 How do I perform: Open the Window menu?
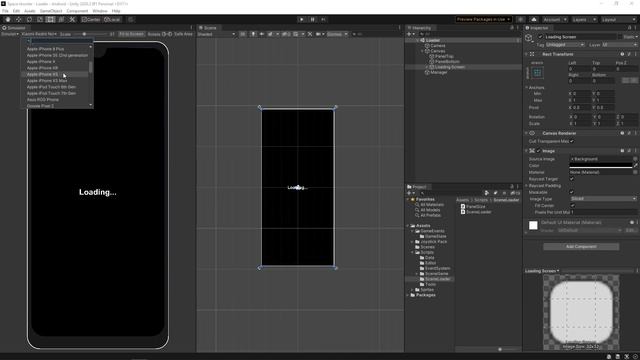point(100,11)
